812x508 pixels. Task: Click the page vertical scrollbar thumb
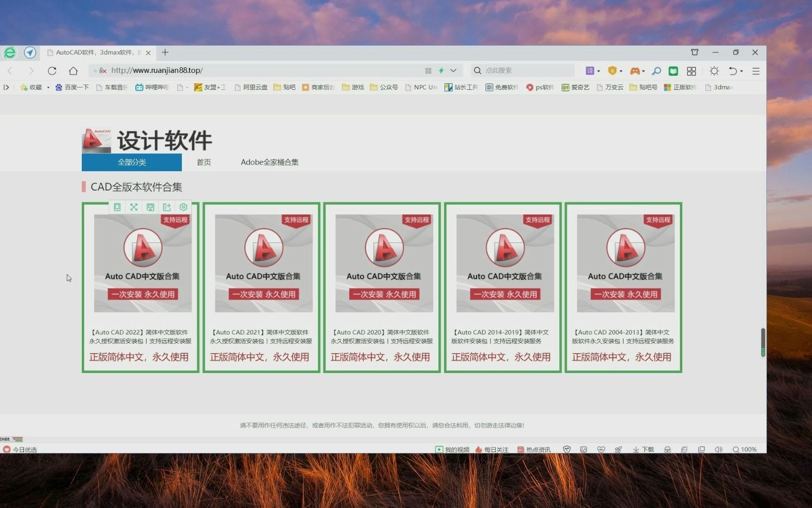point(763,342)
